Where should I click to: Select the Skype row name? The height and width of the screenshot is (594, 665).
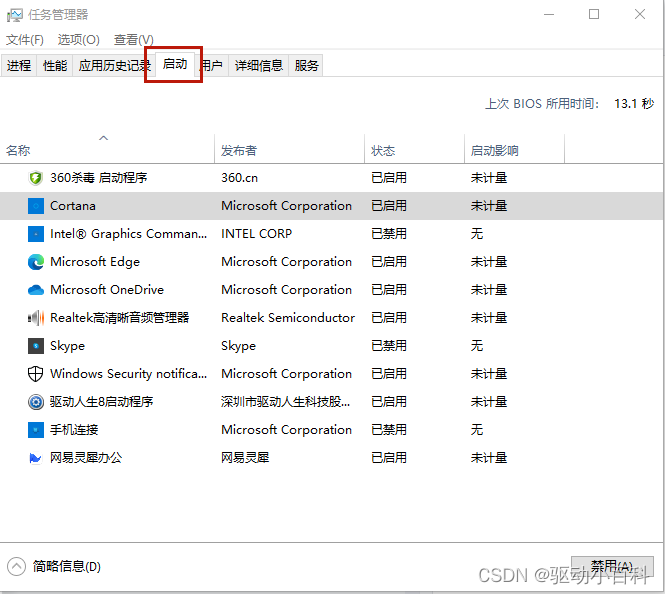pos(67,346)
